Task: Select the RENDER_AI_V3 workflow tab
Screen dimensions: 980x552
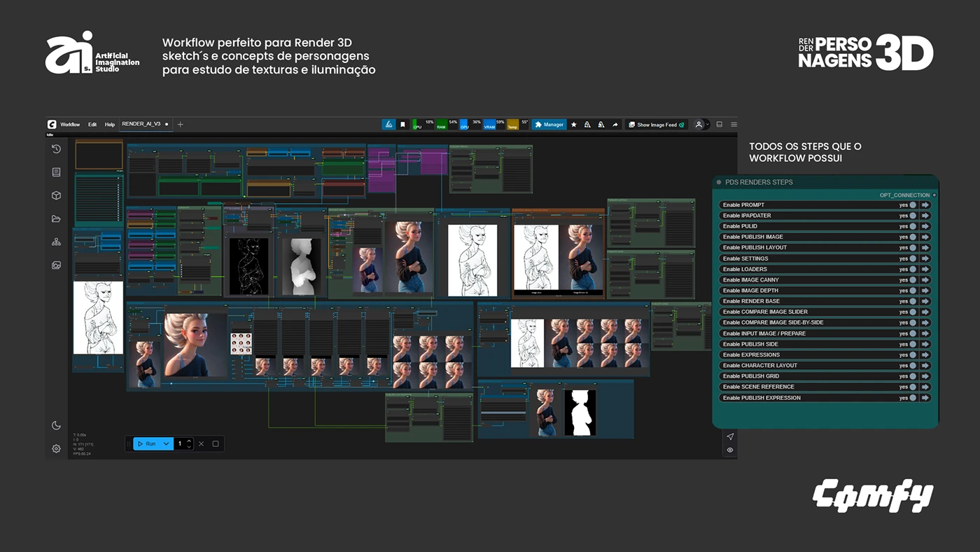Action: pyautogui.click(x=145, y=124)
